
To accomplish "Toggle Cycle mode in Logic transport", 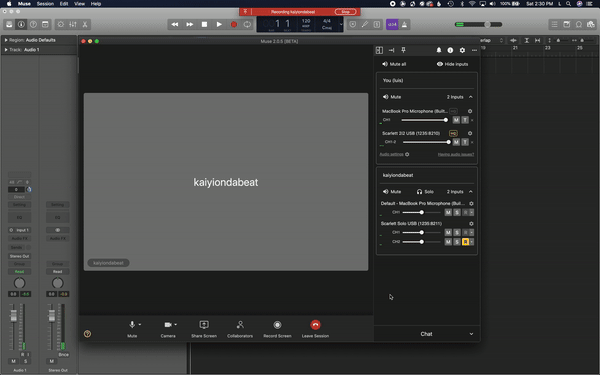I will 247,24.
